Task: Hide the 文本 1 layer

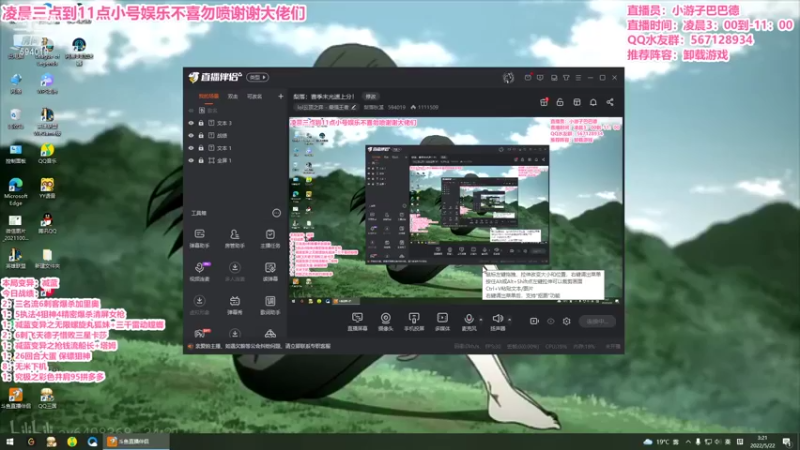Action: 191,148
